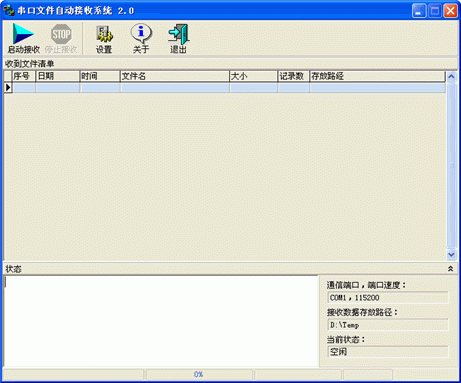The height and width of the screenshot is (383, 461).
Task: Click inside the status log text area
Action: [x=161, y=321]
